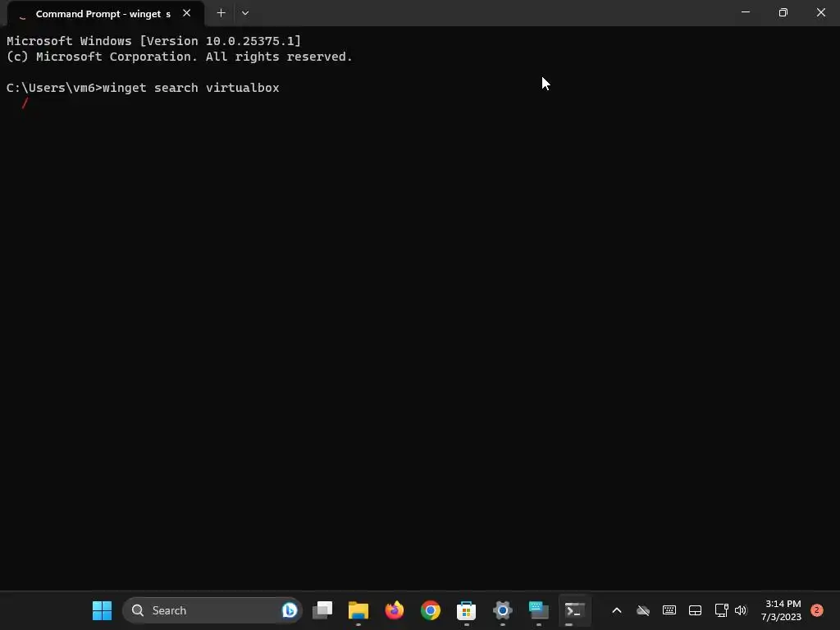840x630 pixels.
Task: Close the Command Prompt tab
Action: (x=186, y=13)
